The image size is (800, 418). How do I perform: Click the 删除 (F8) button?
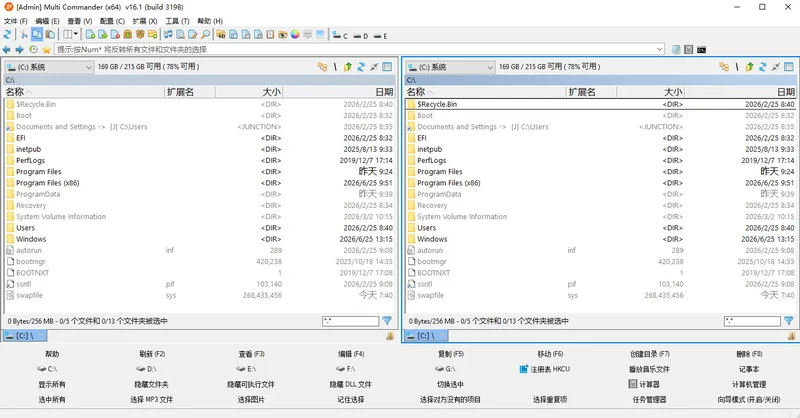(x=749, y=354)
